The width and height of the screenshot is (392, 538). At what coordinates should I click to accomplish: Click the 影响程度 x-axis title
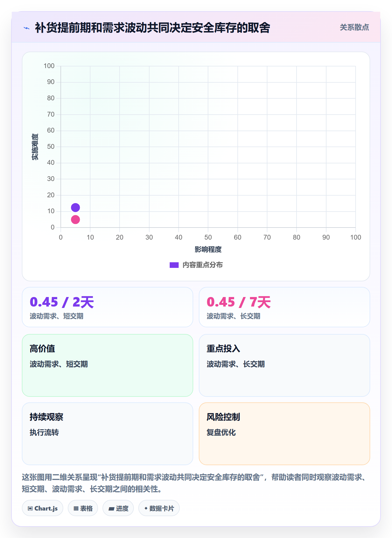[x=208, y=249]
